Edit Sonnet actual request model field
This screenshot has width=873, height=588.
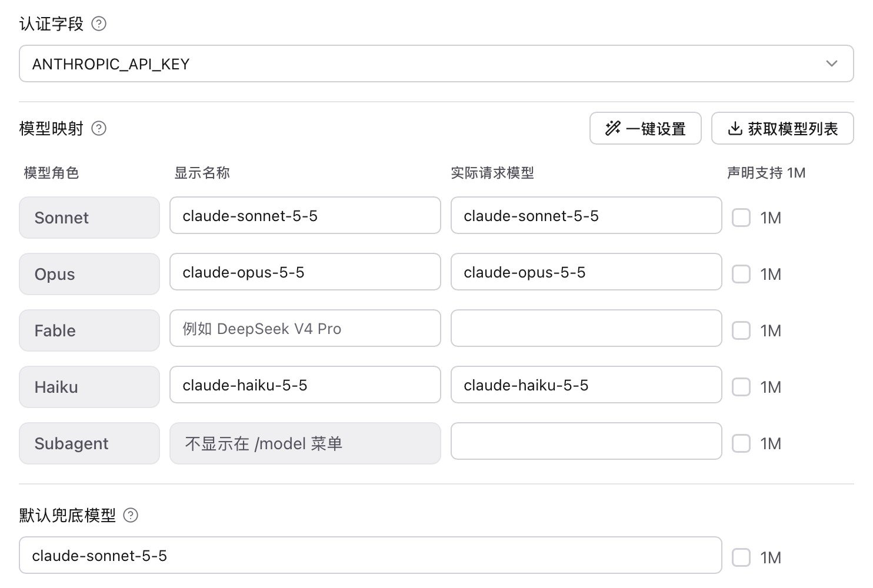[x=587, y=215]
